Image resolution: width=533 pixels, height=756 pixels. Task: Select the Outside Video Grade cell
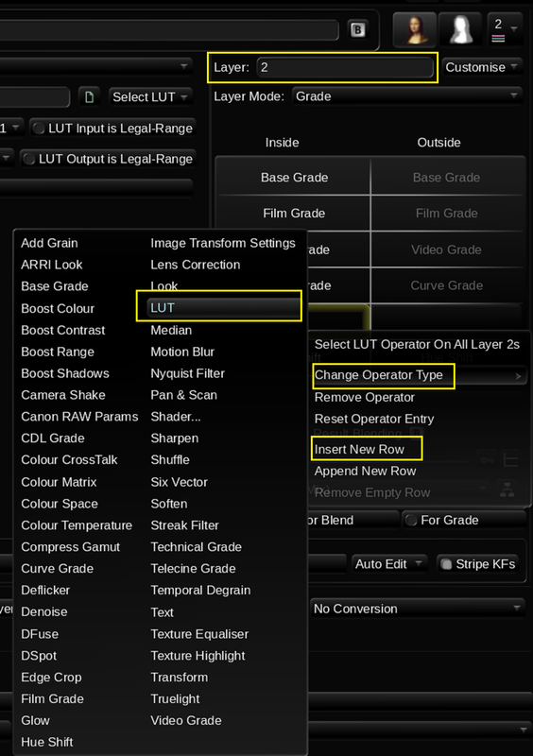coord(447,249)
